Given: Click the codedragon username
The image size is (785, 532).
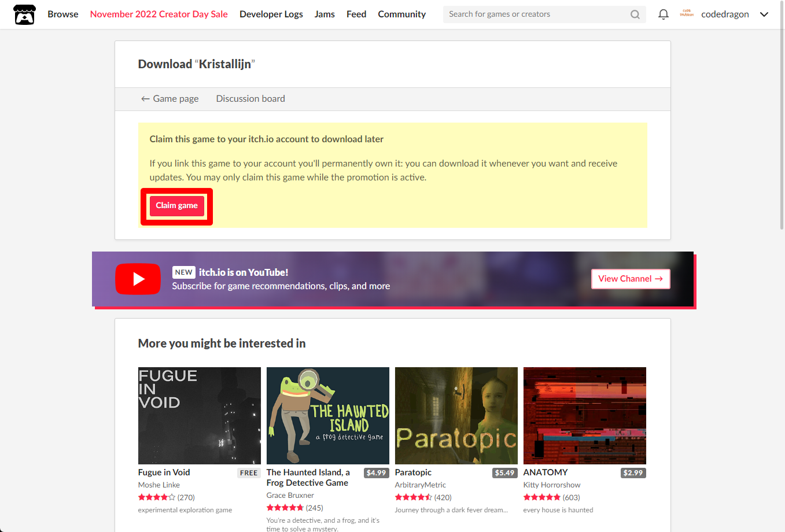Looking at the screenshot, I should tap(725, 14).
